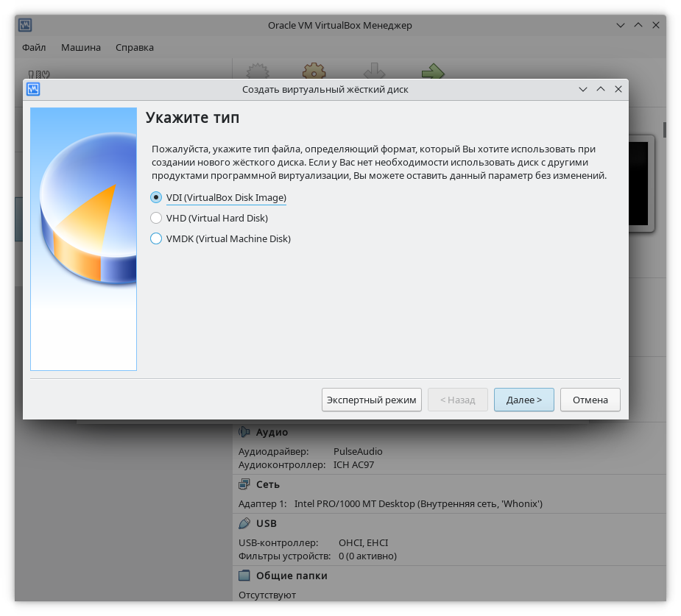The height and width of the screenshot is (616, 681).
Task: Open the Файл menu
Action: tap(34, 47)
